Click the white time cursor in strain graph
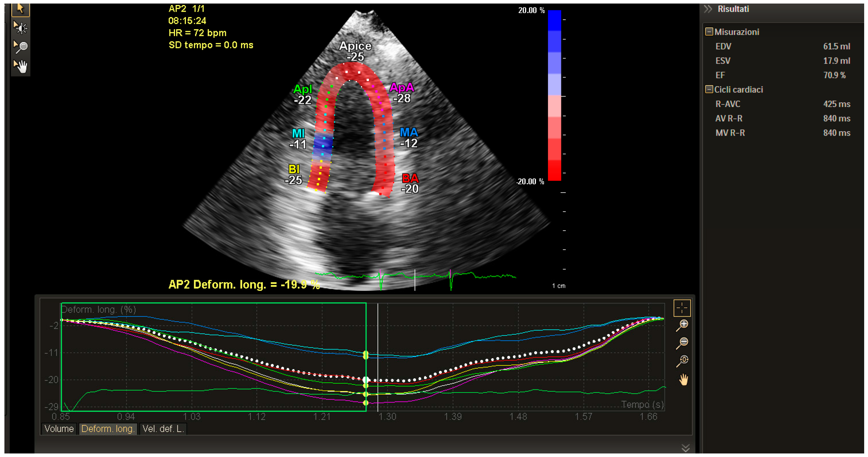Image resolution: width=868 pixels, height=457 pixels. tap(378, 337)
